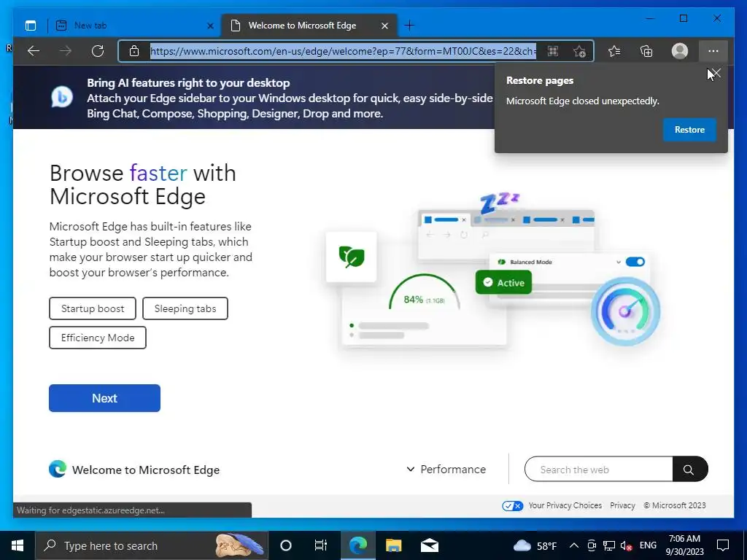
Task: Click the Edge icon on taskbar
Action: pos(357,545)
